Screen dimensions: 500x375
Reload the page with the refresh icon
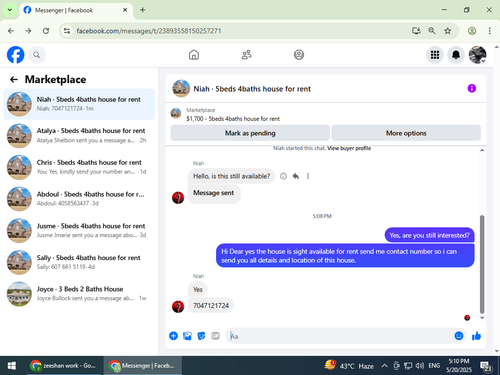(46, 31)
